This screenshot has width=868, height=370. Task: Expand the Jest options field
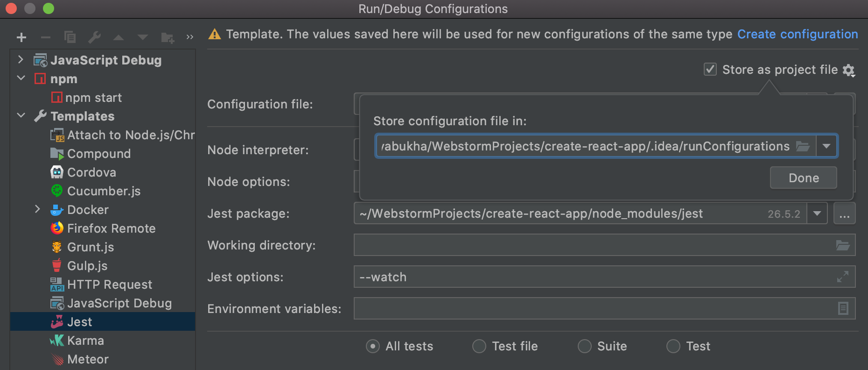843,277
